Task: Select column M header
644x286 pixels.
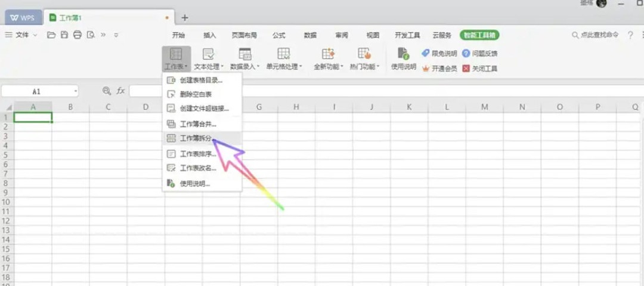Action: [x=484, y=107]
